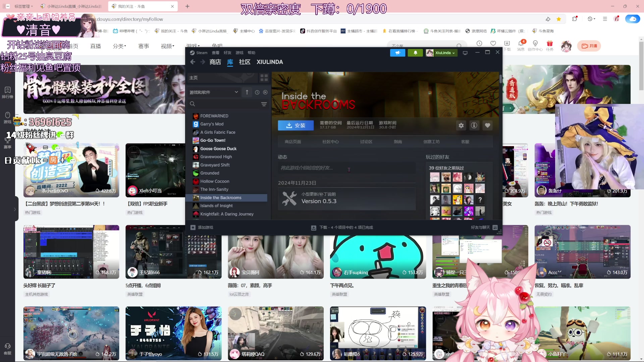Expand the 分类 dropdown on Douyu
Screen dimensions: 644x362
point(119,46)
